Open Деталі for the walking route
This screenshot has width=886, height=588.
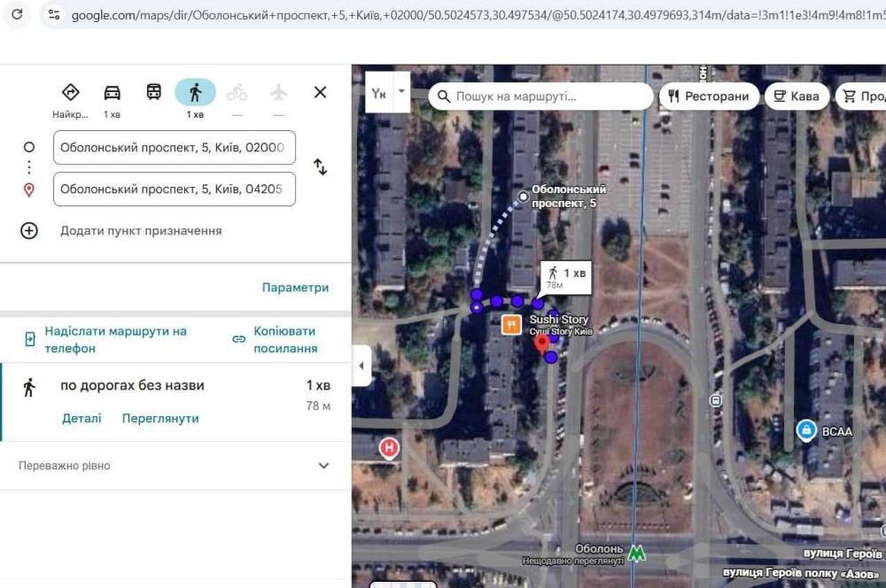82,418
